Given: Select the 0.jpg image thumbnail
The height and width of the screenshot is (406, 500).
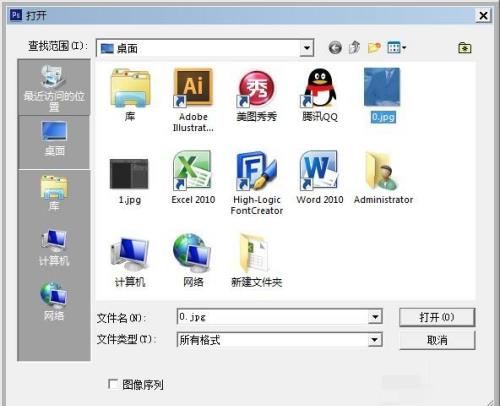Looking at the screenshot, I should (x=382, y=87).
